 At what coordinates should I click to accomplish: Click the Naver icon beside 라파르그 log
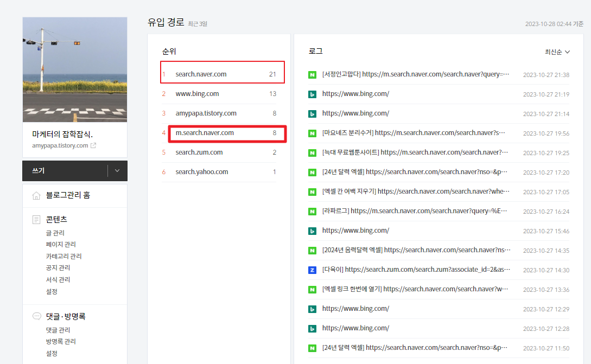(x=312, y=212)
